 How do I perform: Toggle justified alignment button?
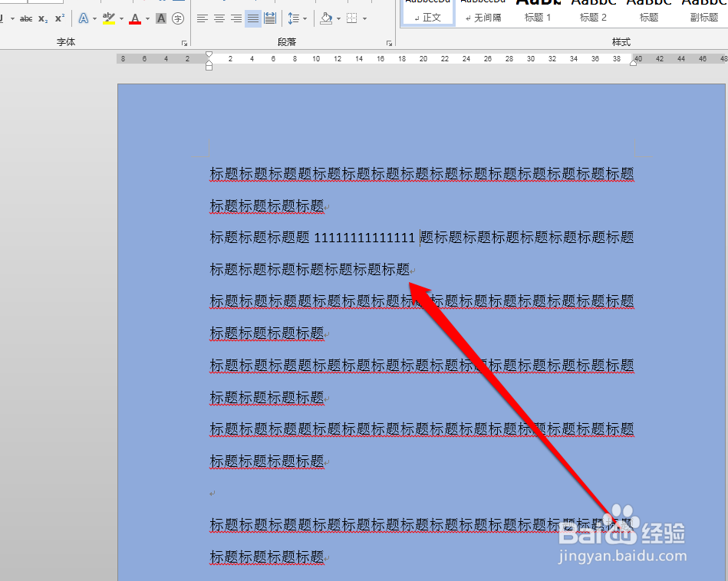(253, 18)
